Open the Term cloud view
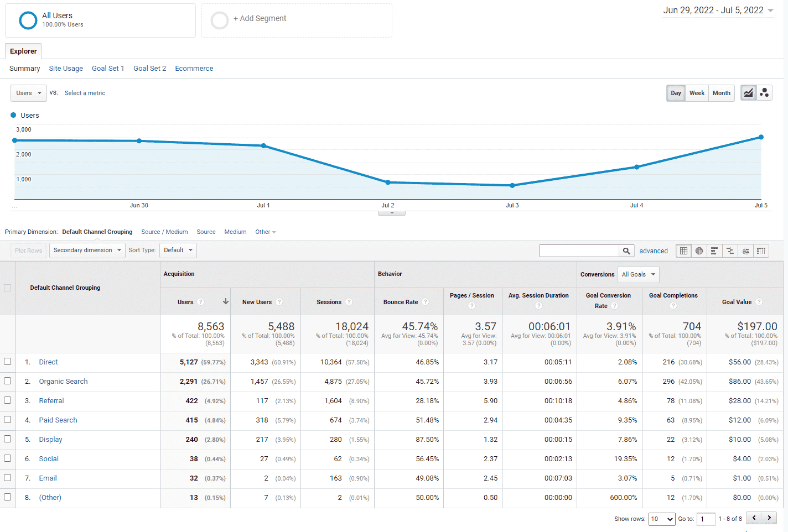 pos(745,251)
